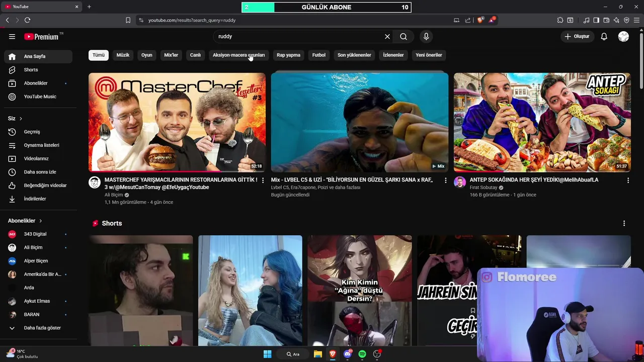The height and width of the screenshot is (362, 644).
Task: Open Ali Biçim subscription in sidebar
Action: pos(38,247)
